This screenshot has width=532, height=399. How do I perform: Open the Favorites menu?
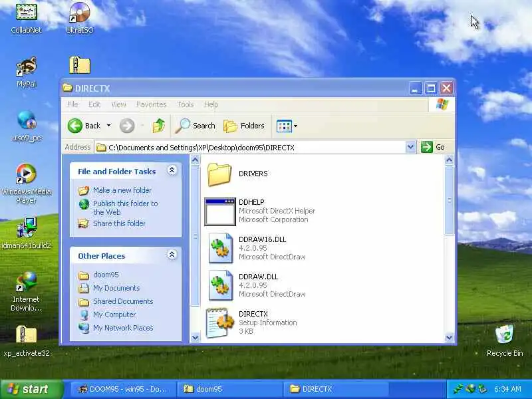coord(152,104)
